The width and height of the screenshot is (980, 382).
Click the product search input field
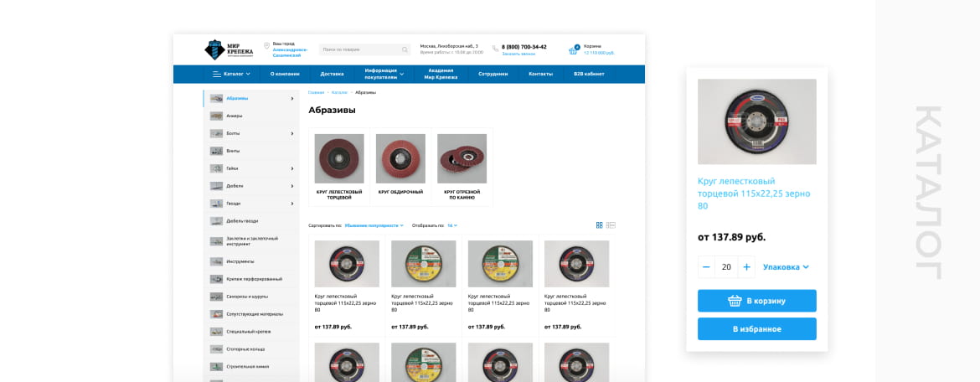365,49
